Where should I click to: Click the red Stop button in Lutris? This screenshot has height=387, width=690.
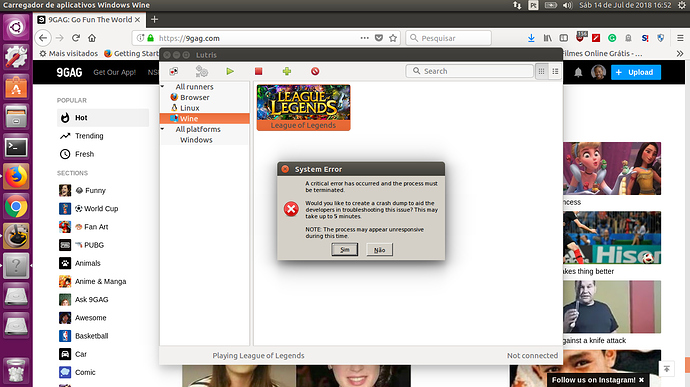coord(258,71)
